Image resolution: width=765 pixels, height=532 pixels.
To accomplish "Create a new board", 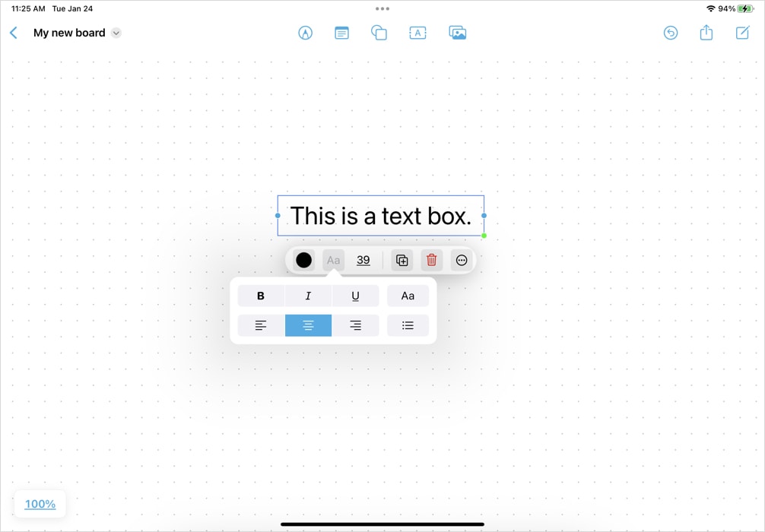I will (741, 33).
